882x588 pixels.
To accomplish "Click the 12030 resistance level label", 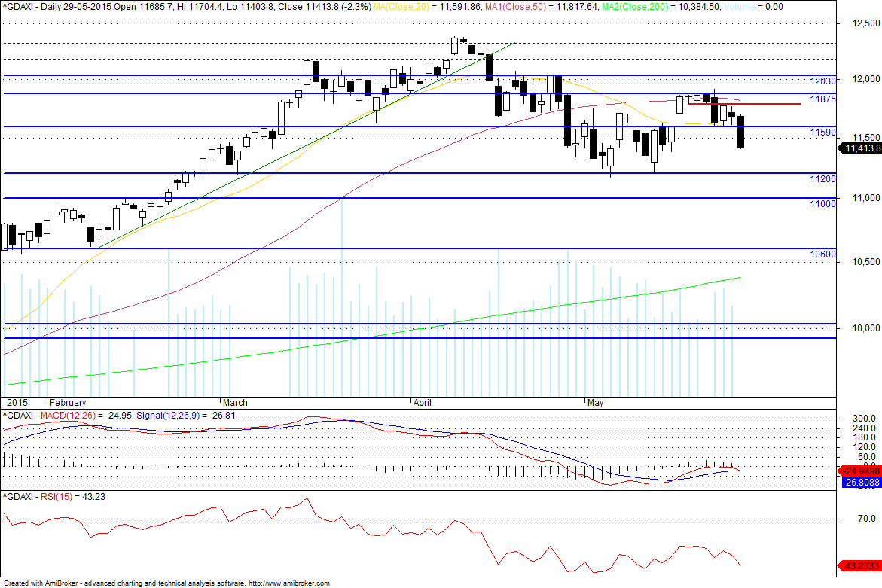I will [x=822, y=81].
